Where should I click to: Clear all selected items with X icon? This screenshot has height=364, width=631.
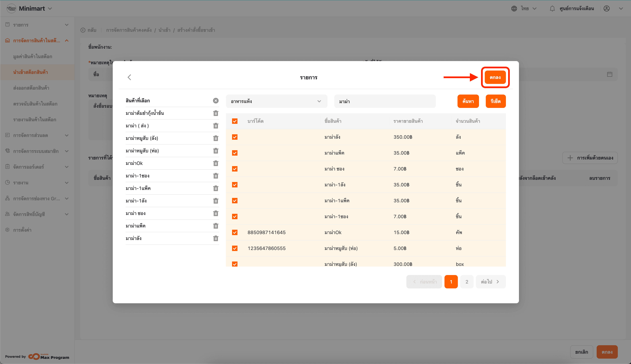[x=216, y=100]
